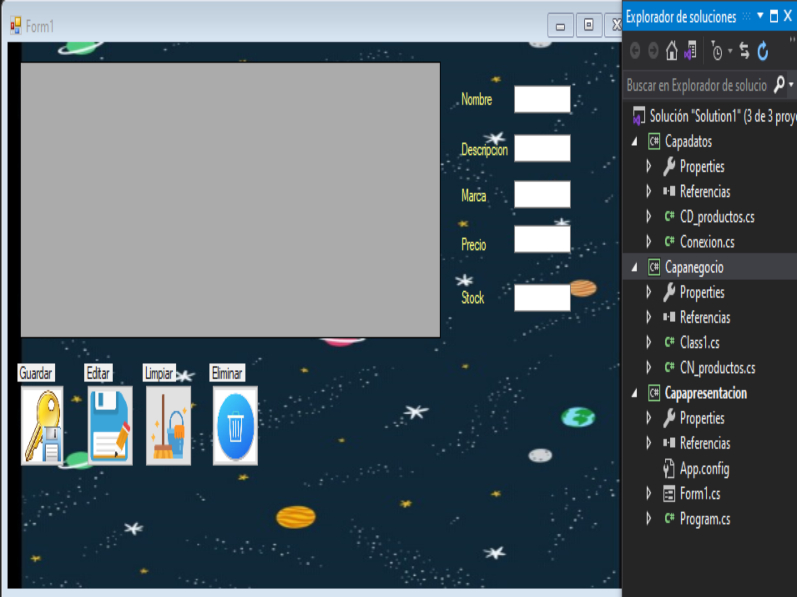Collapse the Capanegocio project node
Image resolution: width=797 pixels, height=597 pixels.
(x=633, y=268)
